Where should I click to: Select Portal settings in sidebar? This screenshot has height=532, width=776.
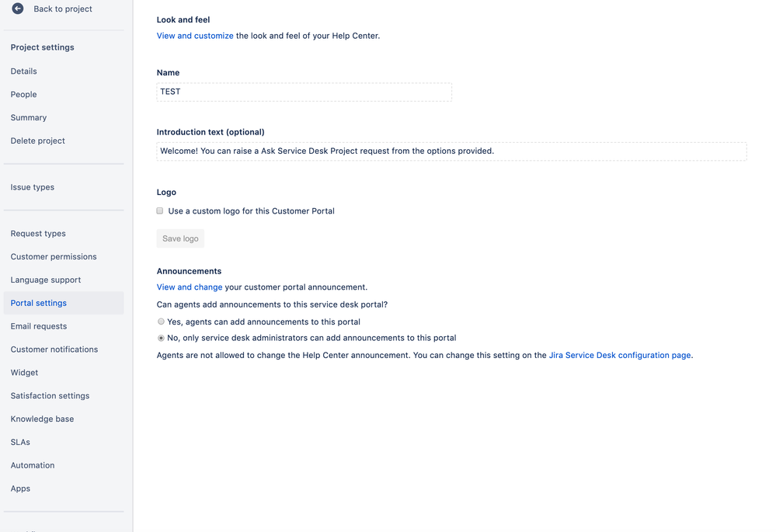(37, 303)
